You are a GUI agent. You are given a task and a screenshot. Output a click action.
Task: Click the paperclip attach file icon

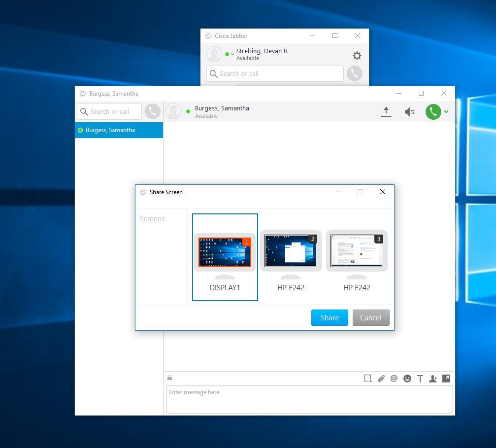click(x=381, y=379)
